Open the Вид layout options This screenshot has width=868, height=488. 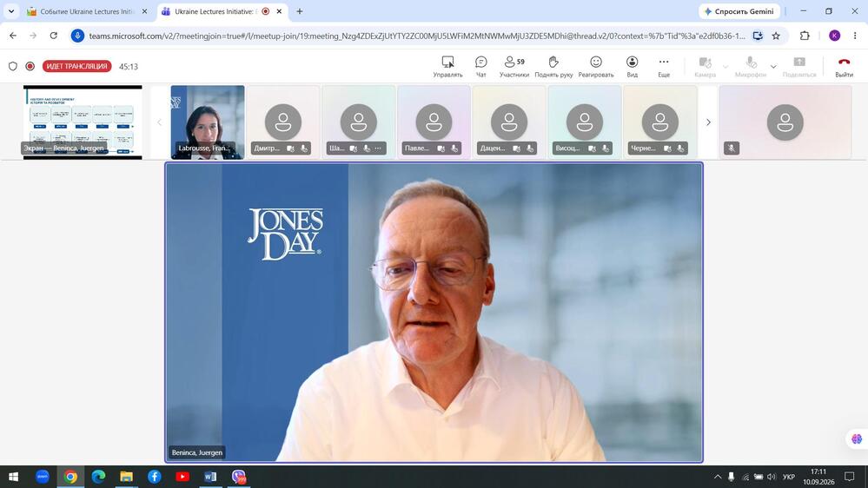632,66
